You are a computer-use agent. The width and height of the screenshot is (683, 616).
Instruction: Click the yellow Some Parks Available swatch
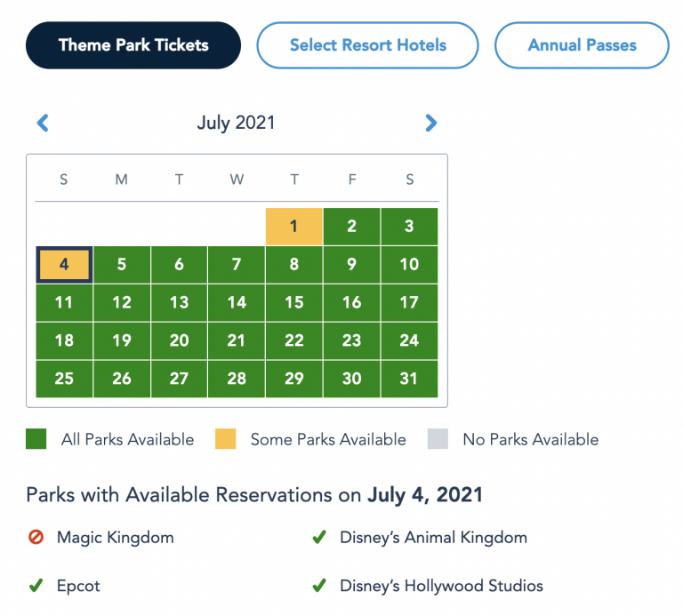pyautogui.click(x=226, y=439)
